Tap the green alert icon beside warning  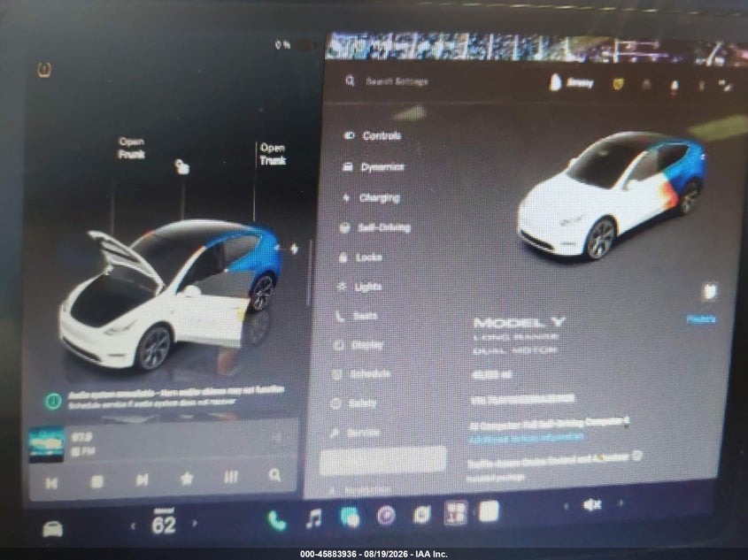(x=53, y=401)
